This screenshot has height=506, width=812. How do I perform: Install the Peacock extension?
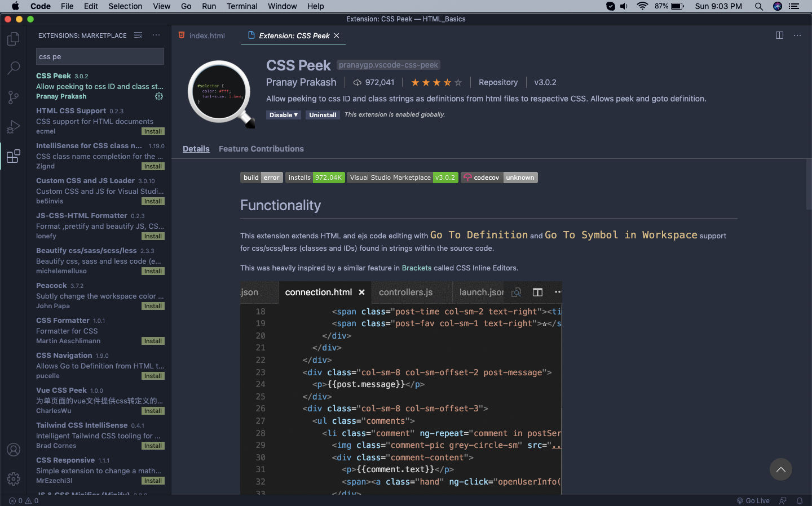[x=153, y=306]
